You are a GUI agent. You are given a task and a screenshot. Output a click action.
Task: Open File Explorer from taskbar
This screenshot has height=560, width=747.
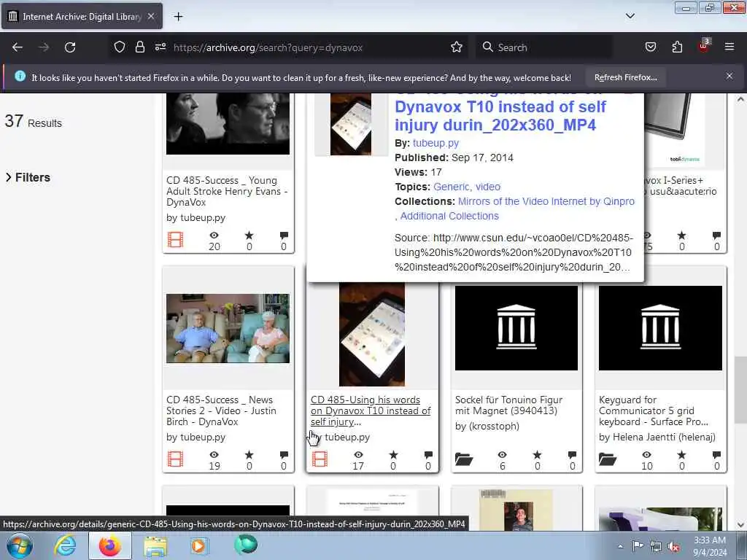point(156,546)
